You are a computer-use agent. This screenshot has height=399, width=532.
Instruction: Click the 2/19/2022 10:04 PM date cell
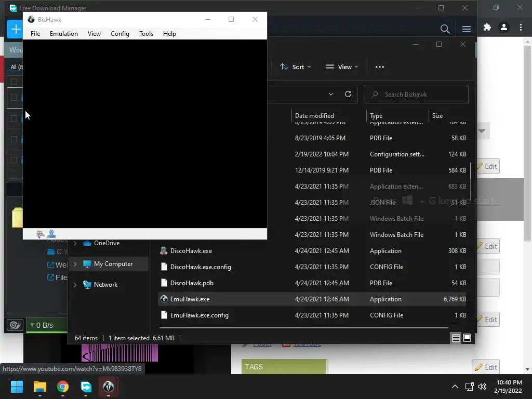click(x=322, y=154)
